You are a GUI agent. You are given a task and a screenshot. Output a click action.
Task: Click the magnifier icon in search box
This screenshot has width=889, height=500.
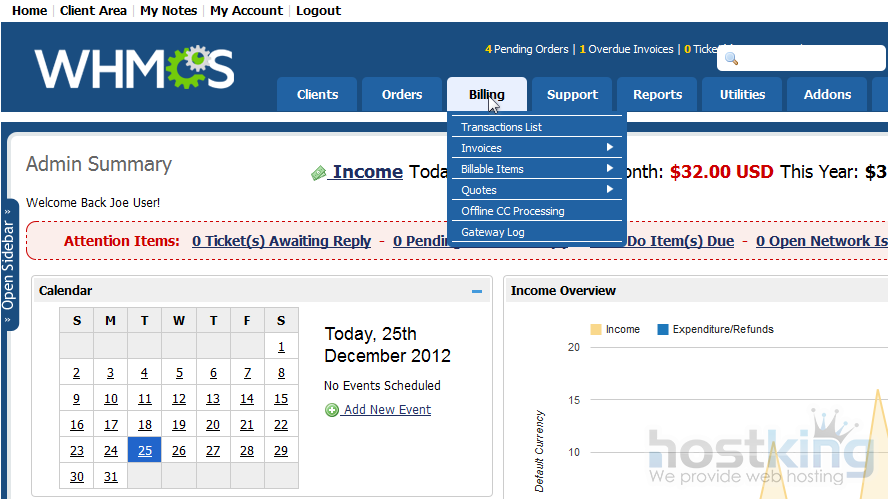[731, 59]
